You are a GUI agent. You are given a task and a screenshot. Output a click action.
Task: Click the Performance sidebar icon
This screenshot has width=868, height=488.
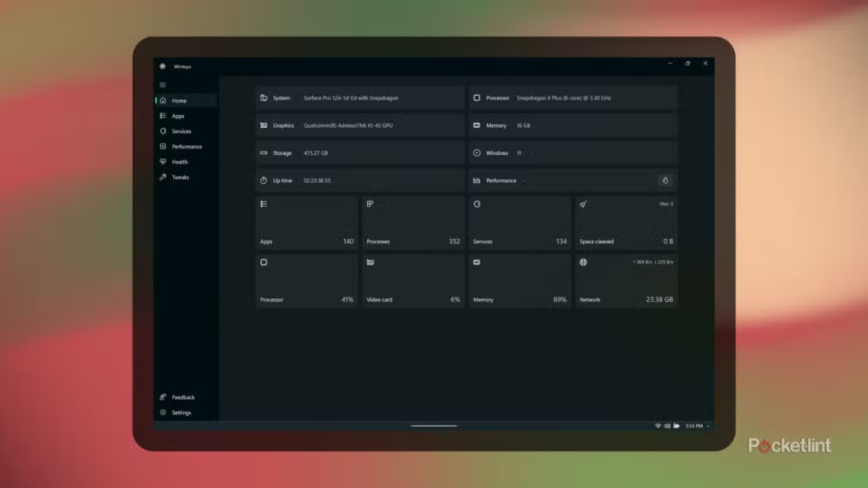point(163,147)
